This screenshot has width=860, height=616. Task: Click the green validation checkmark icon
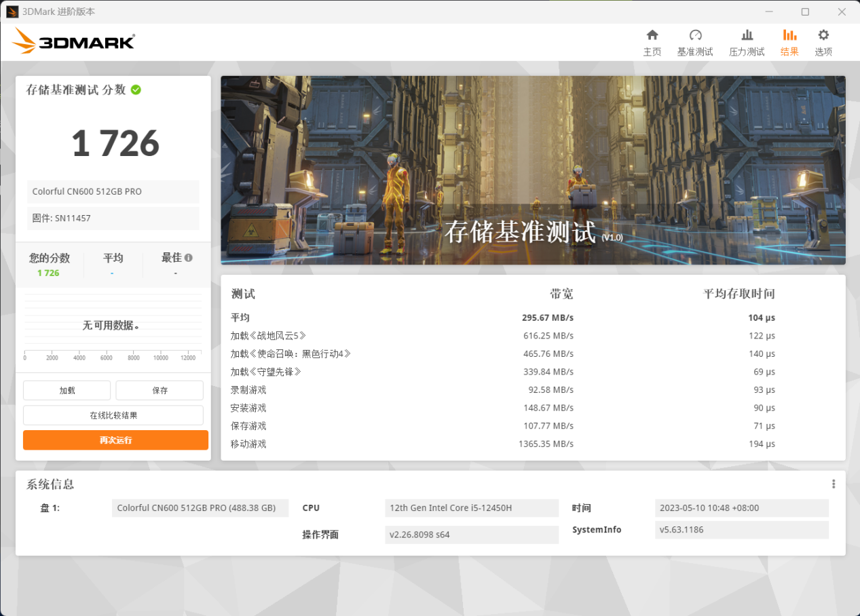(x=136, y=90)
